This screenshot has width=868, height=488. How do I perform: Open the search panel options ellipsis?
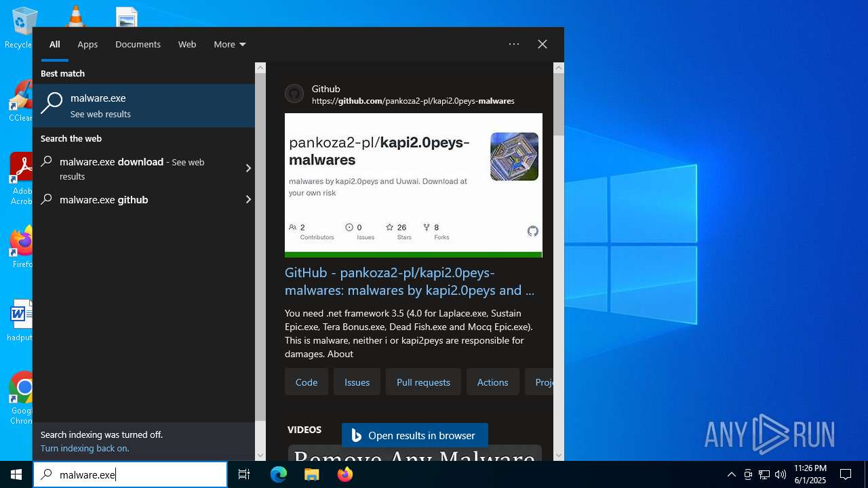[514, 44]
